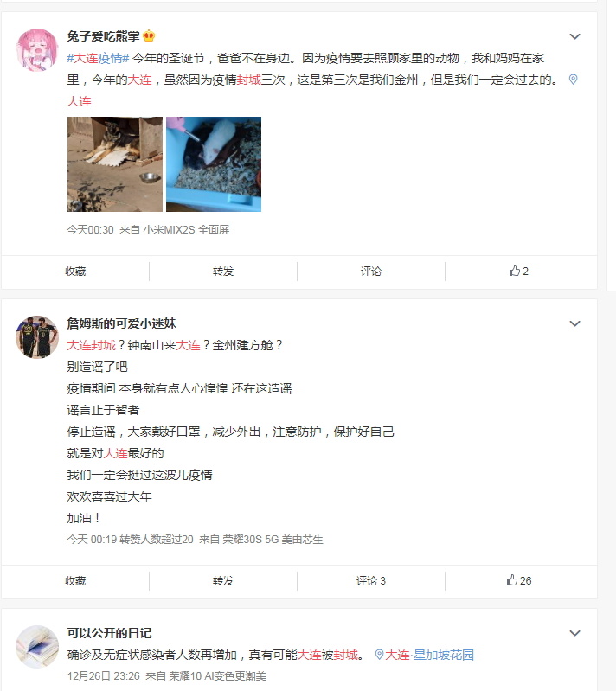
Task: Open 兔子爱吃熊掌 profile avatar
Action: 37,50
